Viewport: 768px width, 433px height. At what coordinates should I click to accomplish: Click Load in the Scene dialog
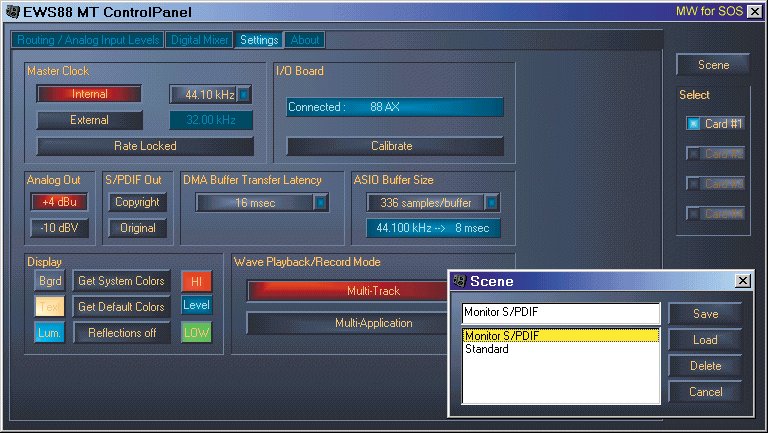705,340
